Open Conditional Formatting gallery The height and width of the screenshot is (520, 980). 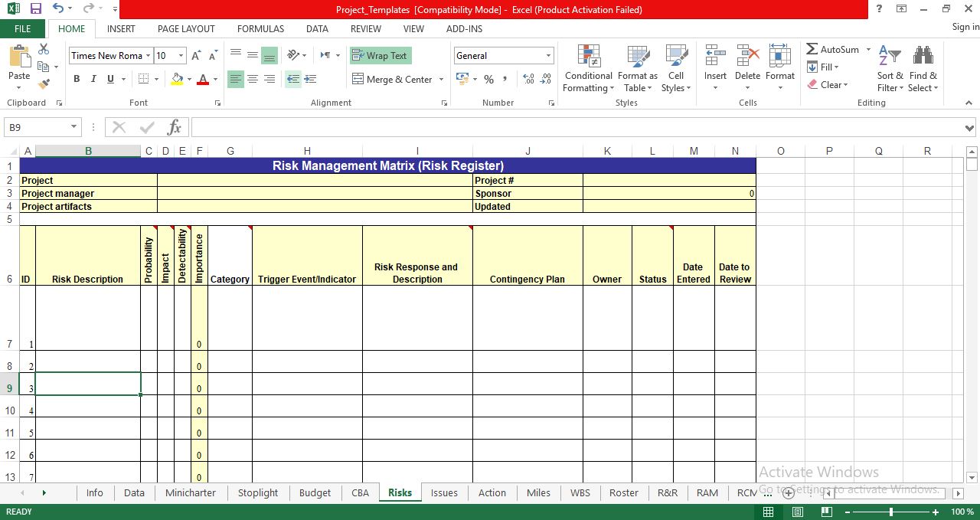pyautogui.click(x=587, y=68)
